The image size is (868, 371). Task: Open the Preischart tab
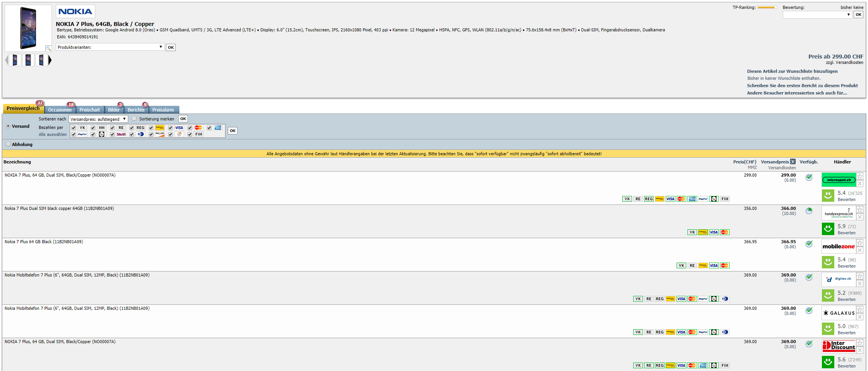[90, 110]
